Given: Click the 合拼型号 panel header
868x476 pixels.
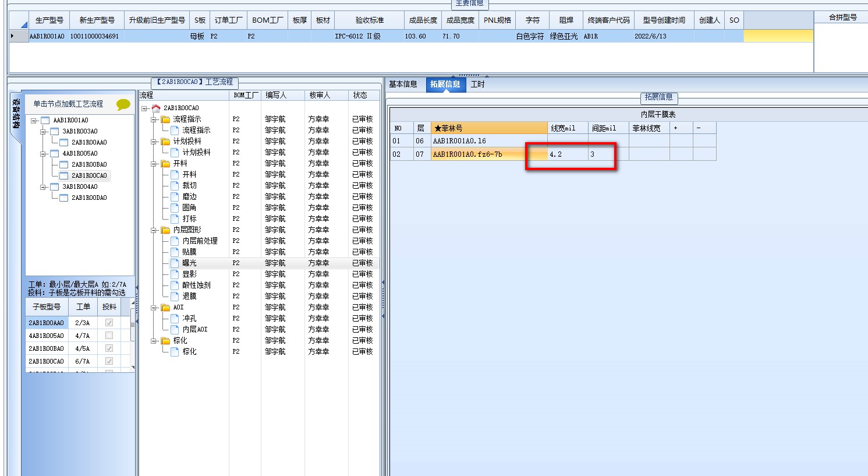Looking at the screenshot, I should [843, 17].
